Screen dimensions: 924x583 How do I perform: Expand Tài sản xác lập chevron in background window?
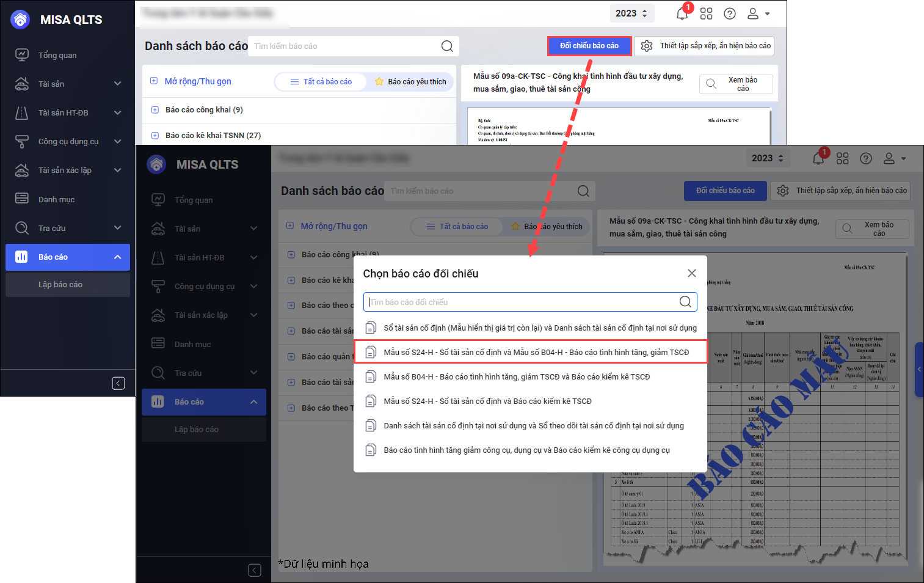[118, 170]
